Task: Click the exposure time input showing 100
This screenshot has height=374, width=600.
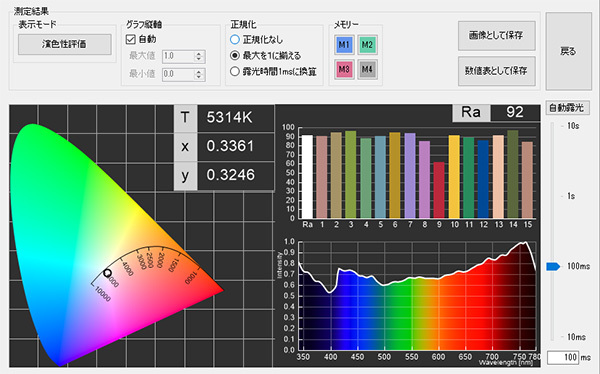Action: pos(563,358)
